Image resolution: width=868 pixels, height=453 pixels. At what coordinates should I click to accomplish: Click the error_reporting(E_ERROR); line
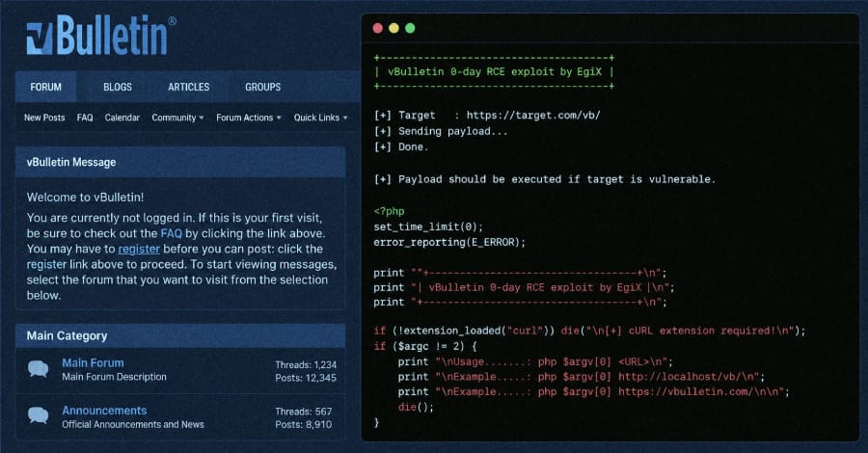(x=449, y=242)
